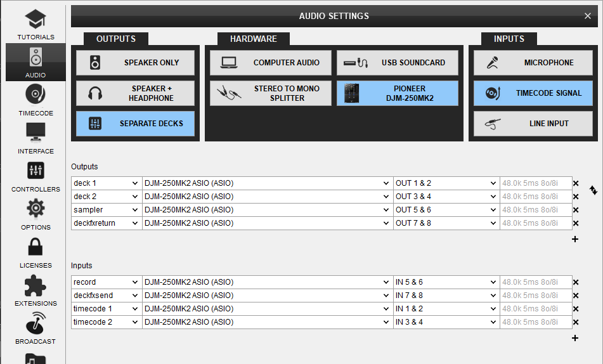
Task: Enable Line Input option
Action: coord(533,124)
